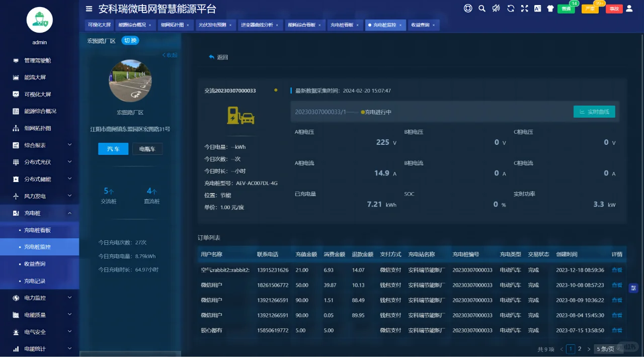Switch language with the A文 translation icon

point(538,9)
